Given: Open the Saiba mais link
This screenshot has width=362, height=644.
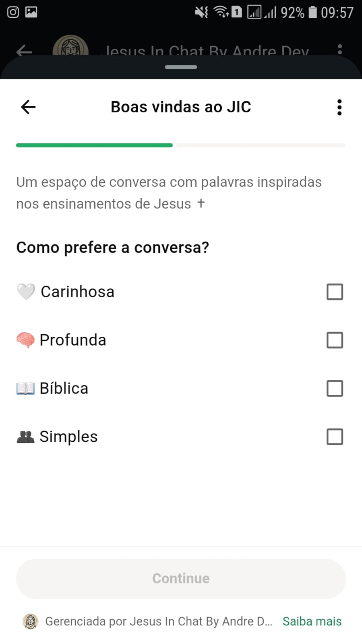Looking at the screenshot, I should (x=312, y=621).
